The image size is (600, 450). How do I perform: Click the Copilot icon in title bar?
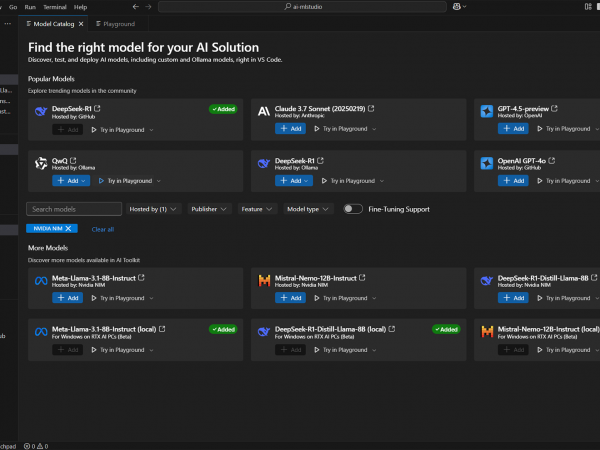click(x=457, y=7)
